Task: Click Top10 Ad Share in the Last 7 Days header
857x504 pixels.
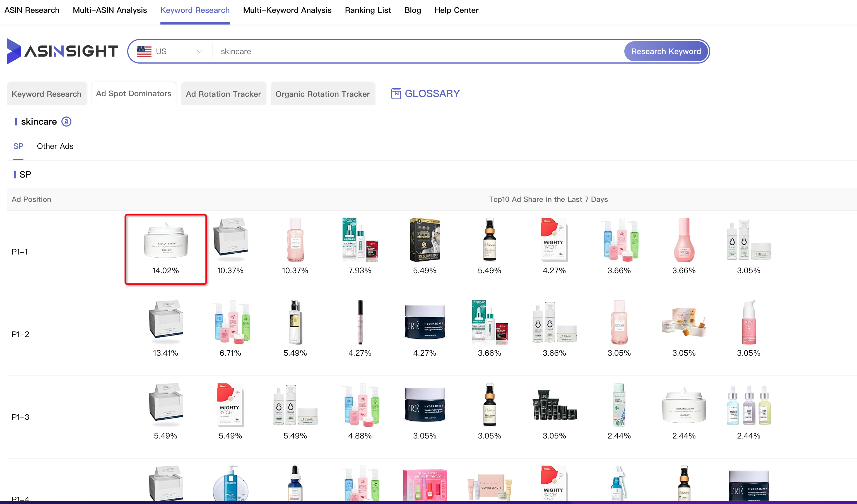Action: pyautogui.click(x=548, y=199)
